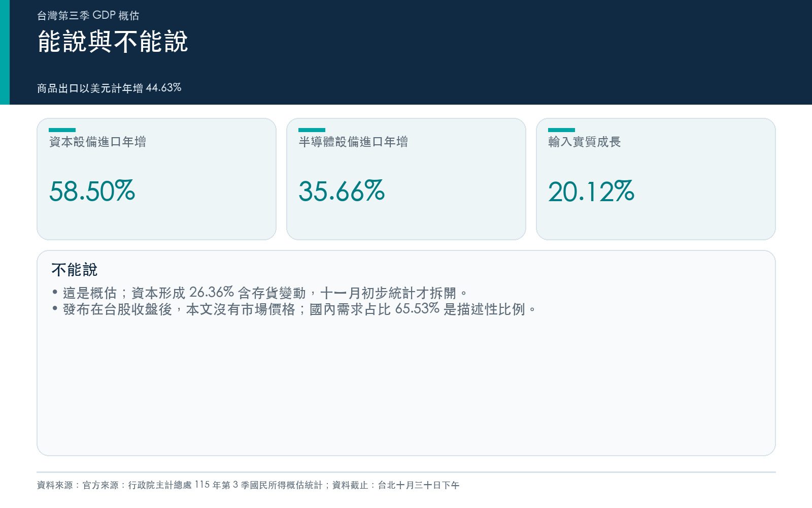Click the label 資本設備進口年增
This screenshot has height=508, width=812.
tap(97, 142)
